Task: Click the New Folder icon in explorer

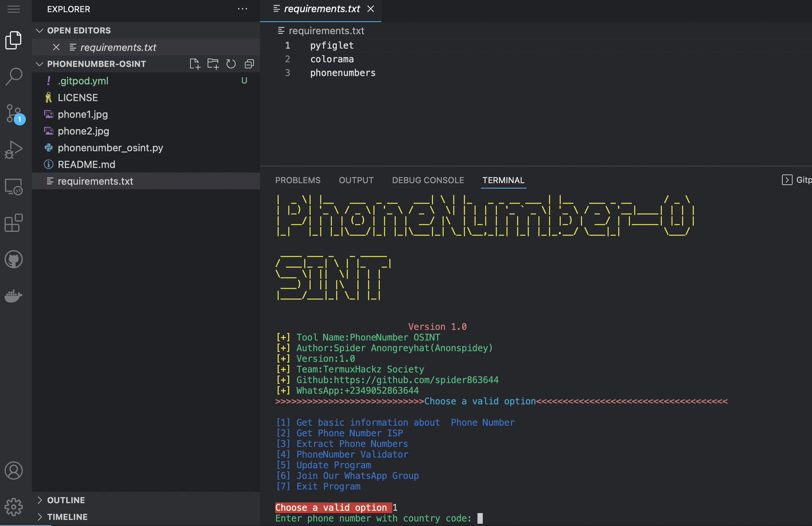Action: point(213,64)
